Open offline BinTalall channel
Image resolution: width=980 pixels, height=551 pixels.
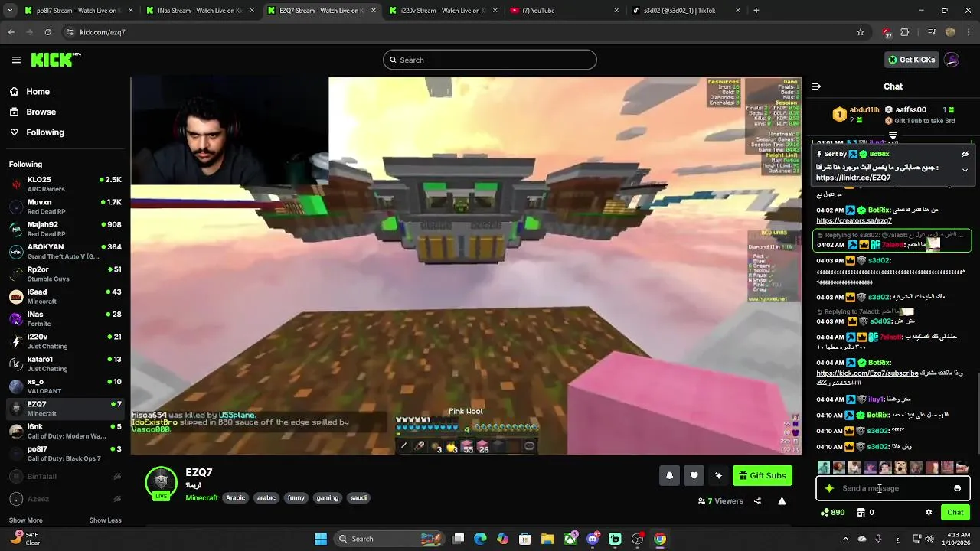tap(65, 476)
